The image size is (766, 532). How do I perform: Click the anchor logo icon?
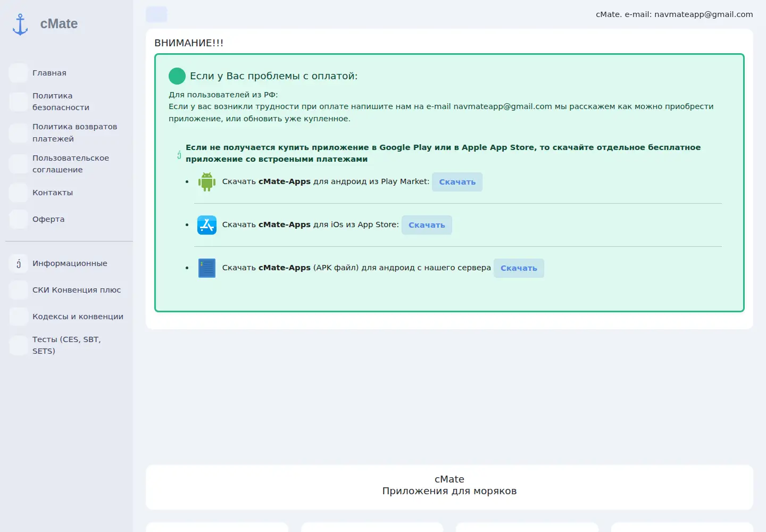click(x=20, y=24)
